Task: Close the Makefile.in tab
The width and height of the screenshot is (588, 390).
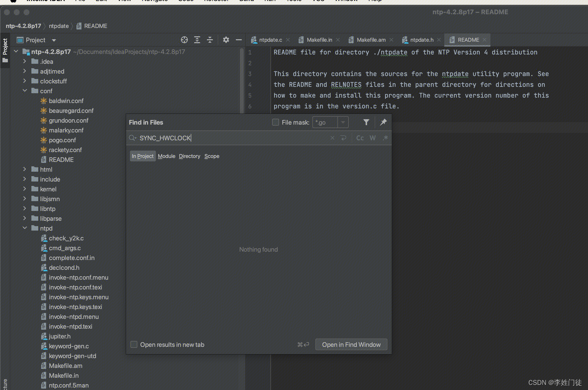Action: (x=338, y=40)
